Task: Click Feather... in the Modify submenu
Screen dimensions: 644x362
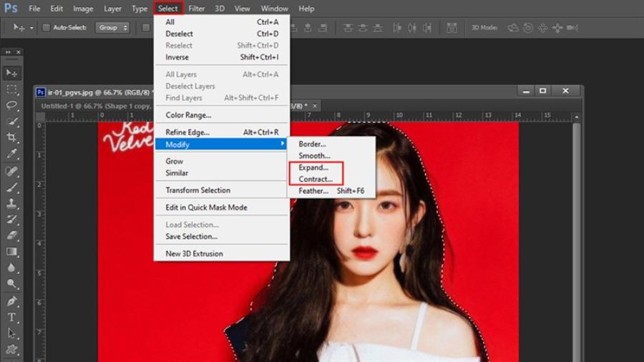Action: click(x=313, y=191)
